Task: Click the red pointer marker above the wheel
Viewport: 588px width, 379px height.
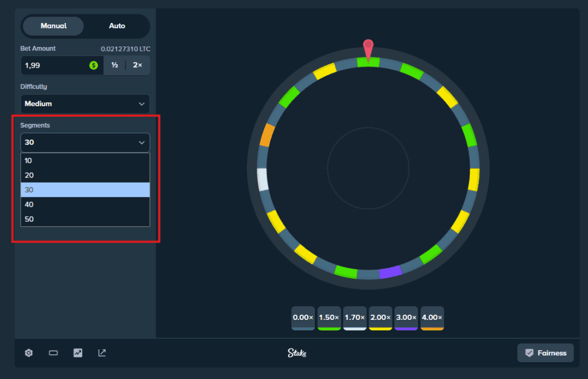Action: 367,48
